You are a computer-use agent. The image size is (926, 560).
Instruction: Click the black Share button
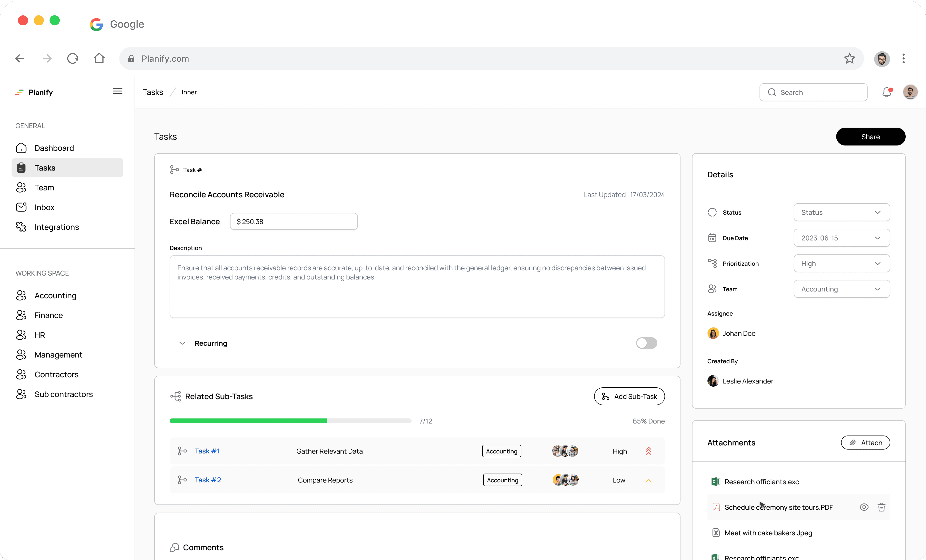pyautogui.click(x=870, y=137)
